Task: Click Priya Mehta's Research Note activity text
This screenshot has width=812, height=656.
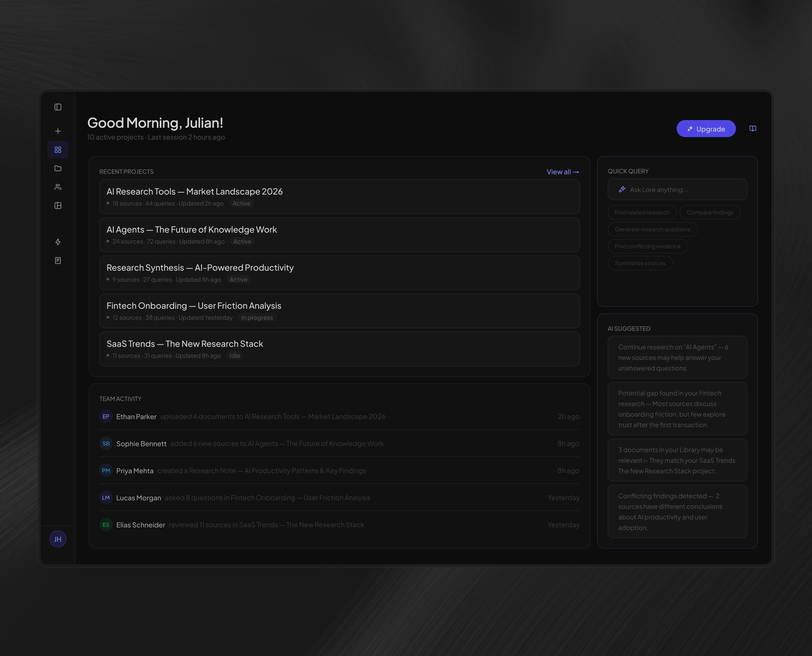Action: (262, 471)
